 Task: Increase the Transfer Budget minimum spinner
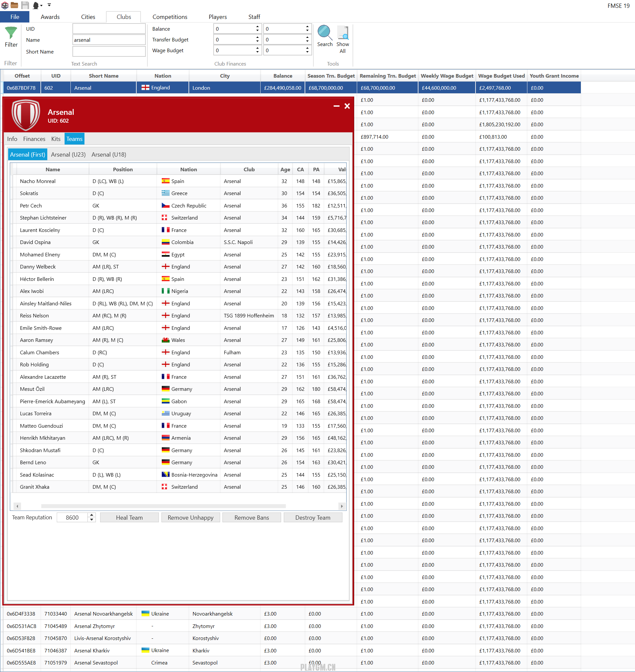(x=258, y=37)
